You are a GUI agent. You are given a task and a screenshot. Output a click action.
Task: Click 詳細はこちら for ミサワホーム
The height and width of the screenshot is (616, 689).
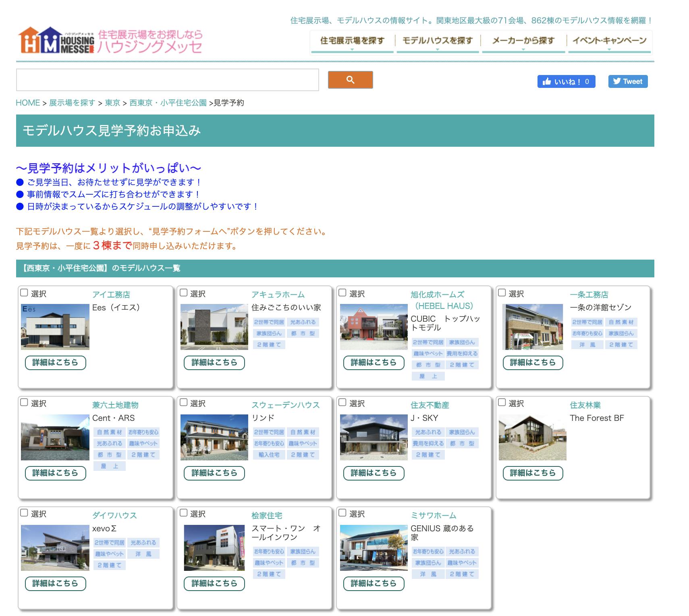374,583
